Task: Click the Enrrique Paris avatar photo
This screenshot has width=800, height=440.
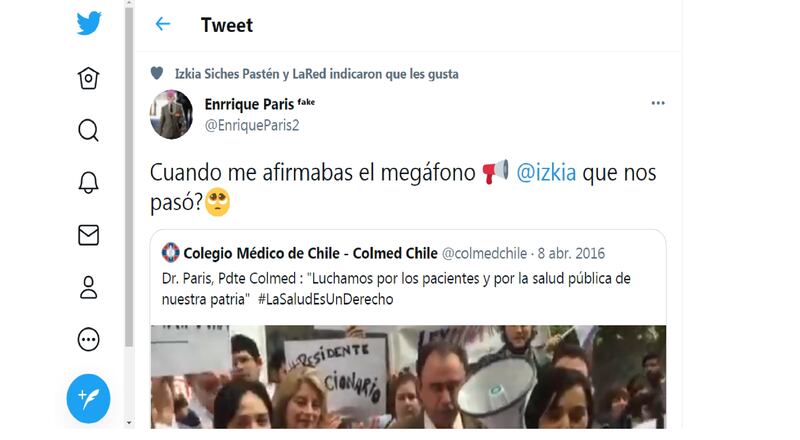Action: point(171,115)
